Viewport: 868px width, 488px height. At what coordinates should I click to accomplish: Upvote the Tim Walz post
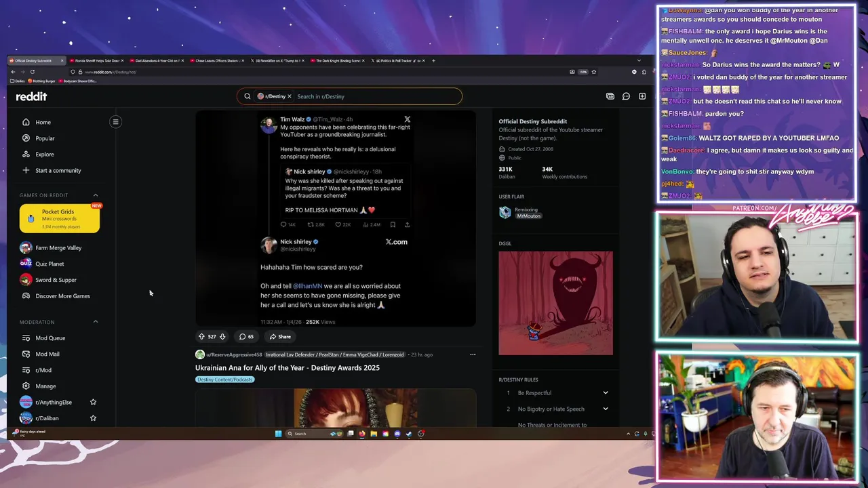coord(201,337)
